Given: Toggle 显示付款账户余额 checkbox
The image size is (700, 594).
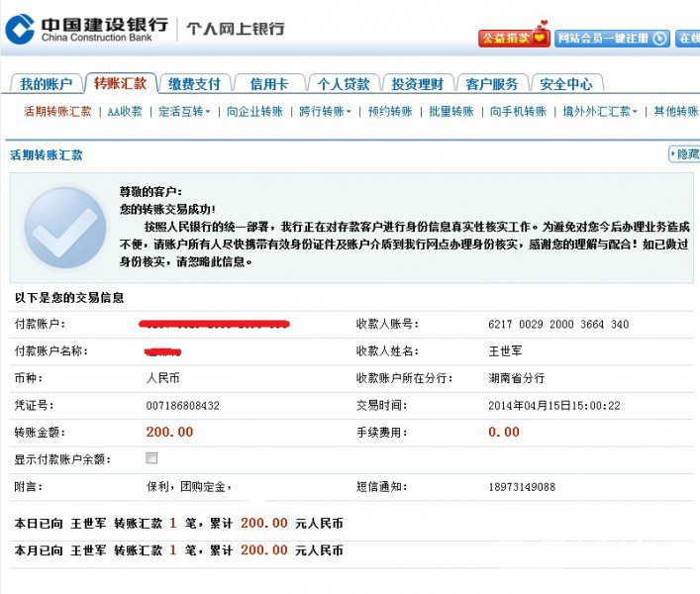Looking at the screenshot, I should coord(151,458).
